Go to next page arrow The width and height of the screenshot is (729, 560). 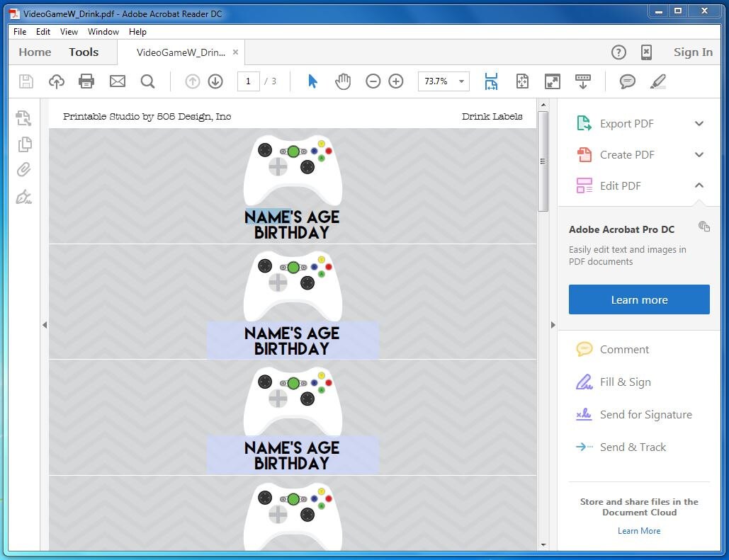click(x=215, y=81)
